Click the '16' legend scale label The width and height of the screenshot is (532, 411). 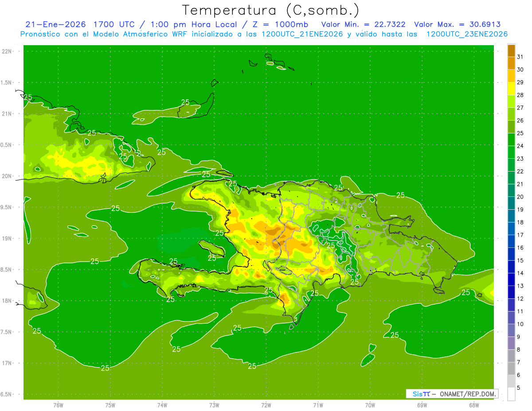click(520, 248)
